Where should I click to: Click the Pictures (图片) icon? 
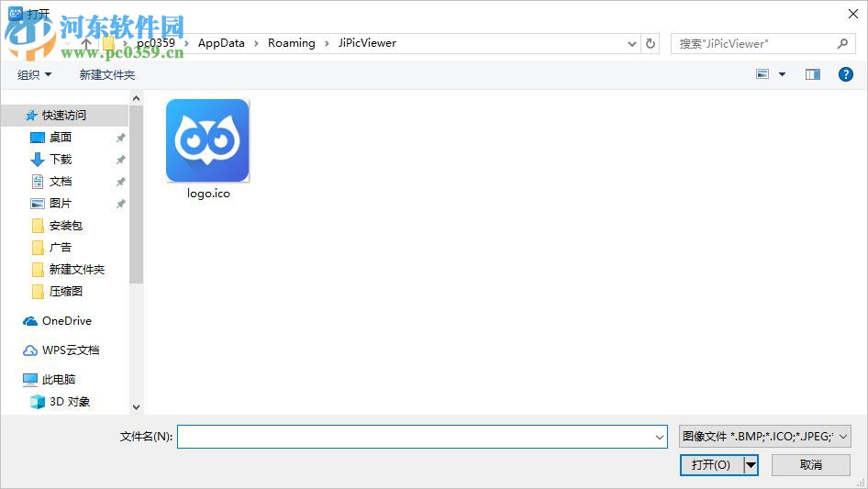(37, 204)
